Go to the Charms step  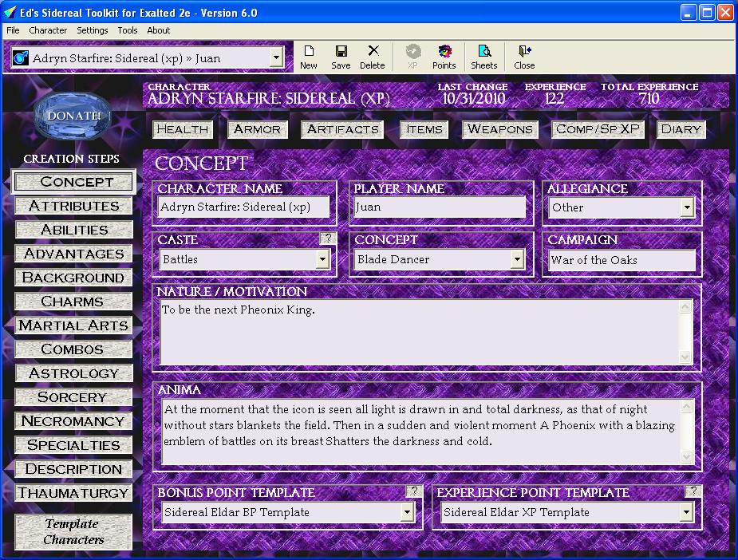click(x=73, y=302)
